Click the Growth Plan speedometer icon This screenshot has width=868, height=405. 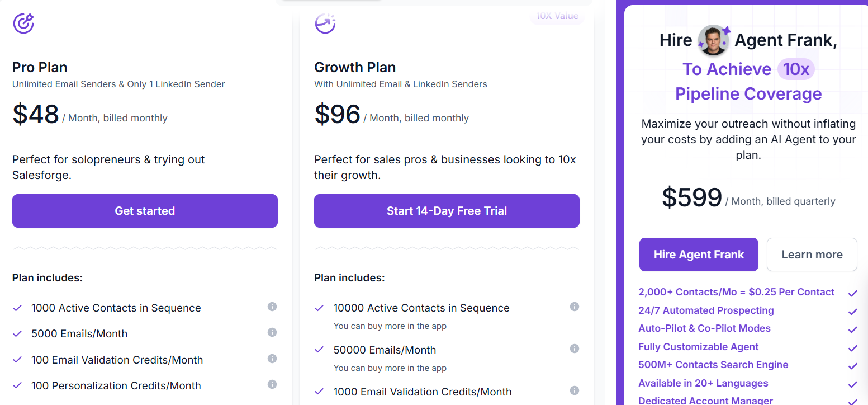pos(325,23)
